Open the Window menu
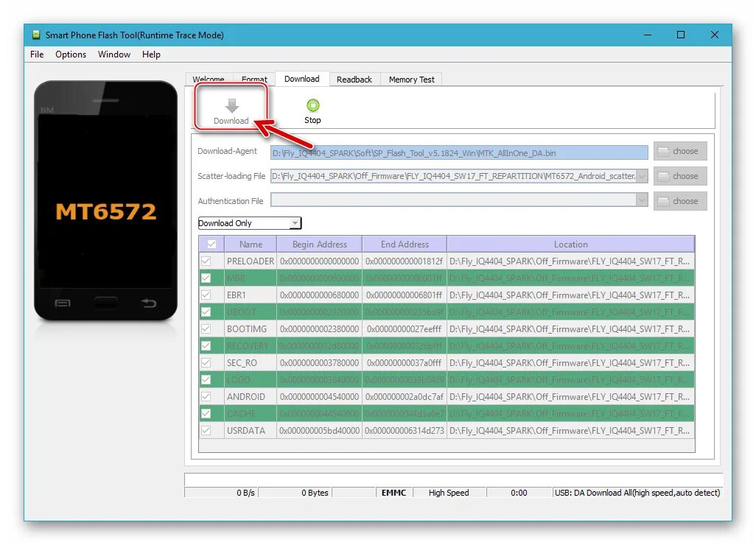 [x=113, y=54]
